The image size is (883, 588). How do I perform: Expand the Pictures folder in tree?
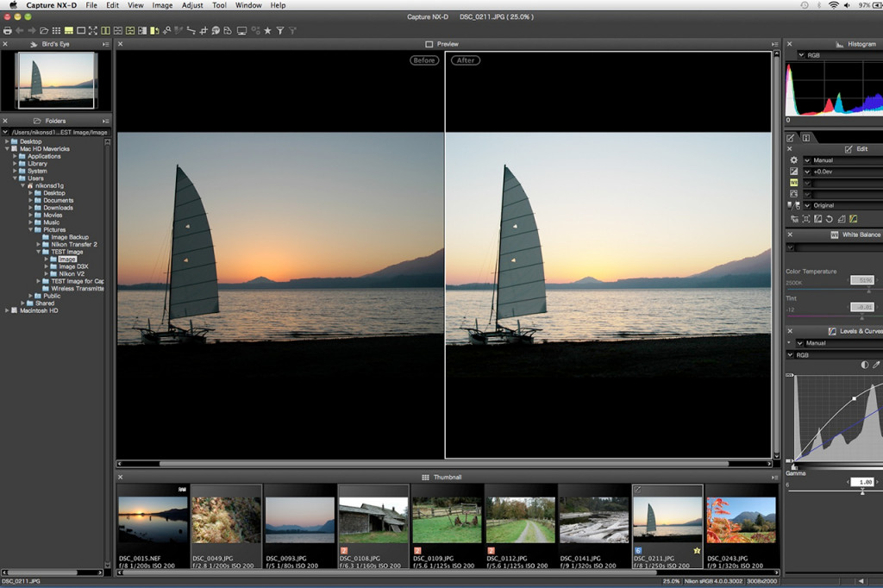(x=30, y=230)
